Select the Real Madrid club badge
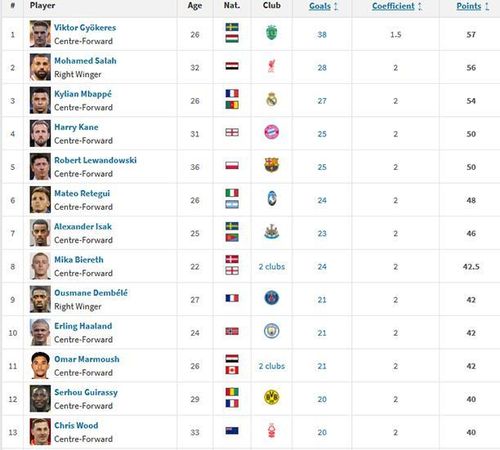 click(x=272, y=99)
